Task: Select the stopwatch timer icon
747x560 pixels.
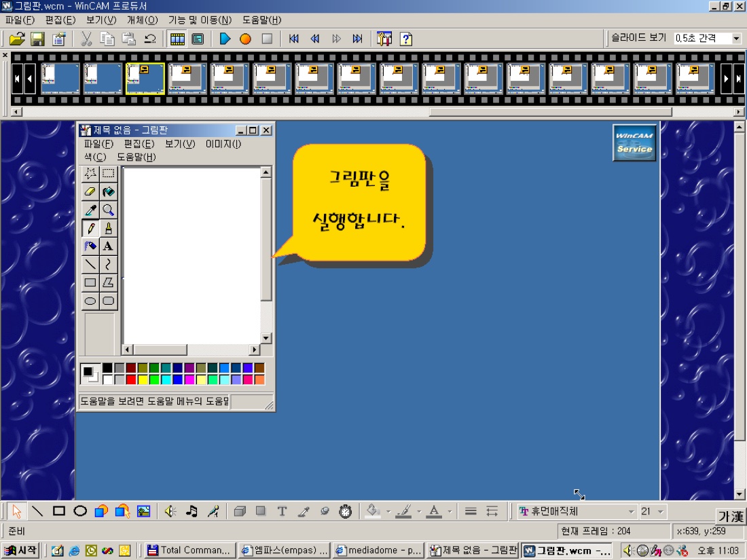Action: coord(346,511)
